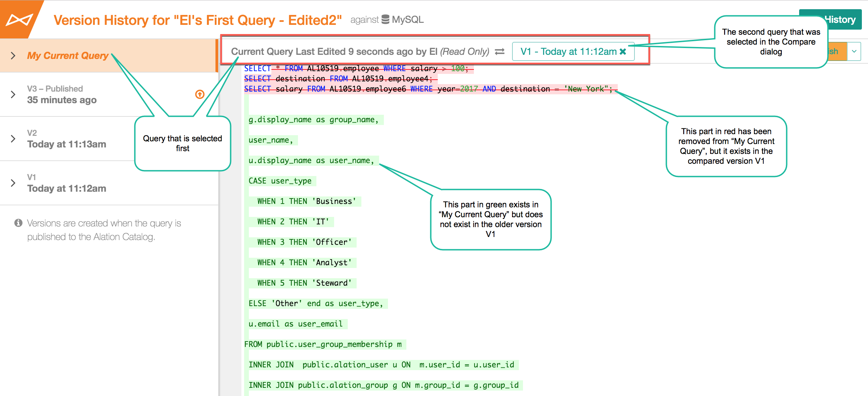Click the orange Publish button
This screenshot has width=868, height=396.
[837, 51]
